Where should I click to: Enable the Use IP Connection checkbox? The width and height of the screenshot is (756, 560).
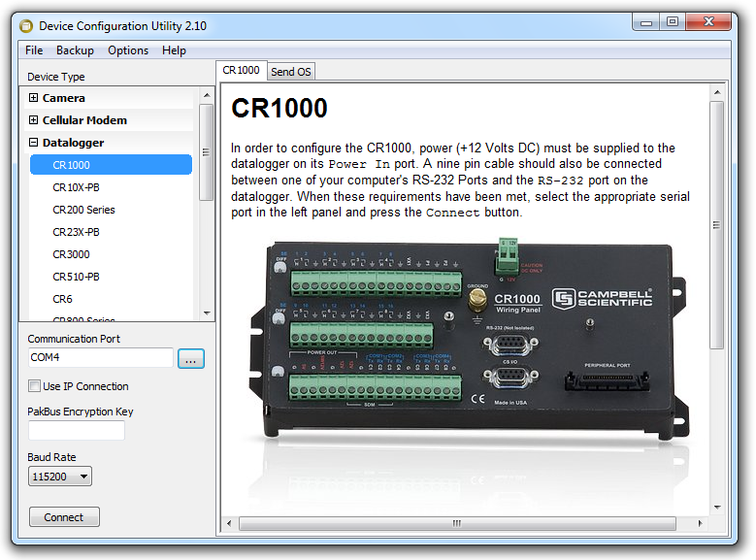34,386
